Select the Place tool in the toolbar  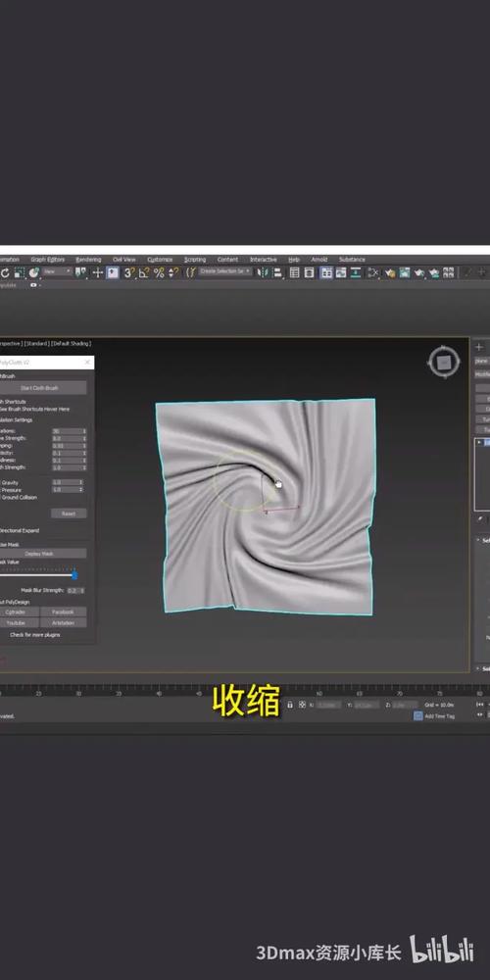pos(33,272)
